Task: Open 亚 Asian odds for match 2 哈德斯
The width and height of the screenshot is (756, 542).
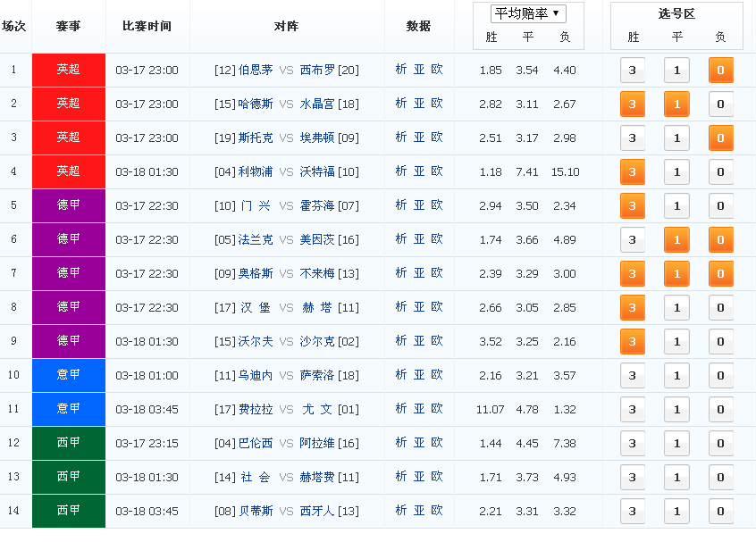Action: (419, 103)
